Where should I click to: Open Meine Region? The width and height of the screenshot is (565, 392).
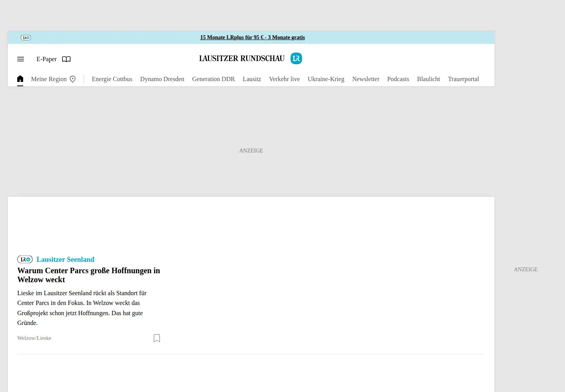pos(49,79)
